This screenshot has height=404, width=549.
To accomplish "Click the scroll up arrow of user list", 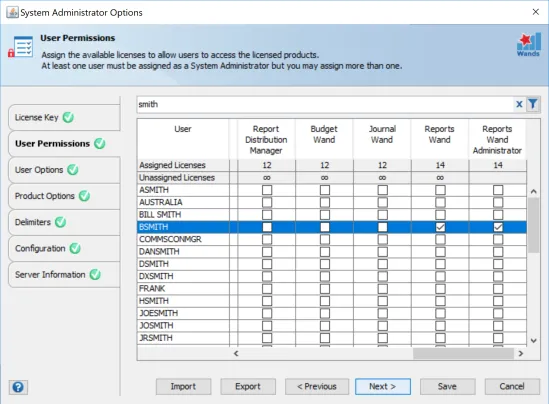I will 534,191.
